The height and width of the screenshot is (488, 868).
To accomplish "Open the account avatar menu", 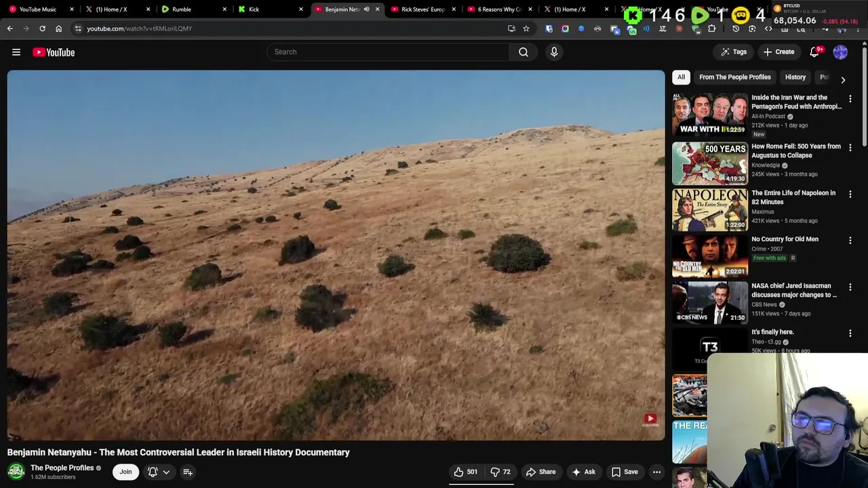I will coord(840,52).
